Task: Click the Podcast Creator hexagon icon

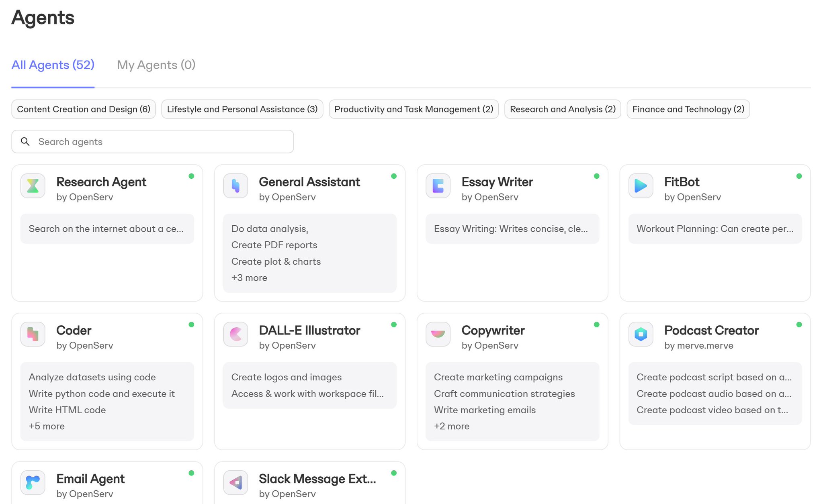Action: pos(641,334)
